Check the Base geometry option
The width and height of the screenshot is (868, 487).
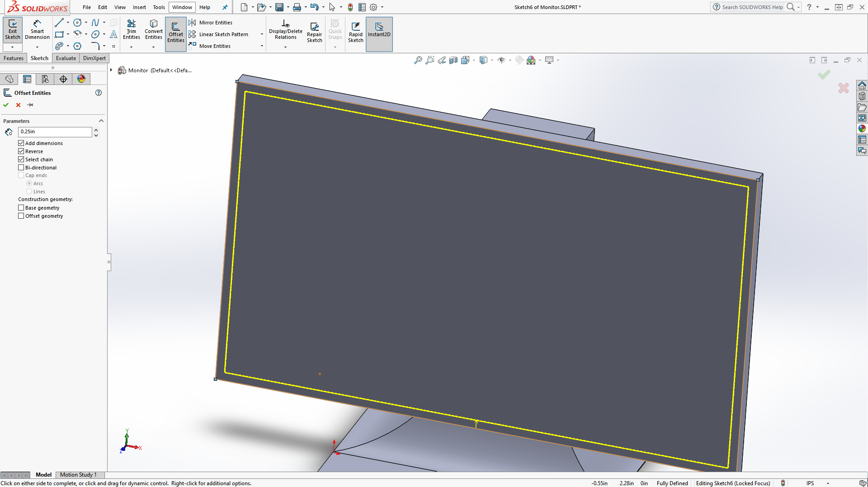(x=21, y=208)
